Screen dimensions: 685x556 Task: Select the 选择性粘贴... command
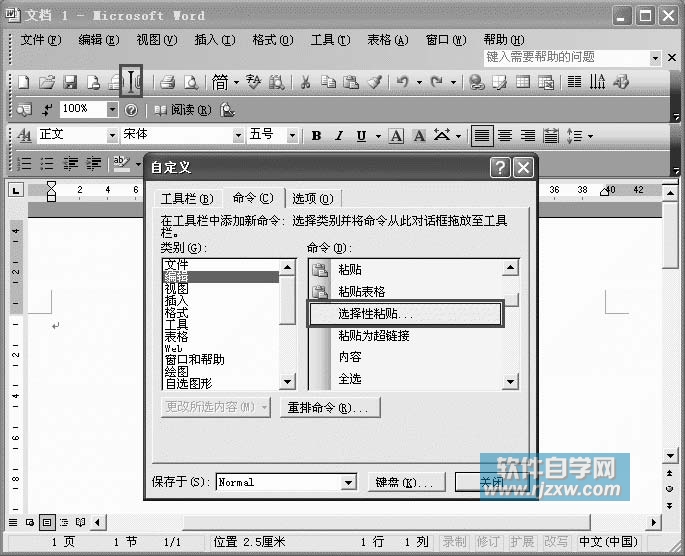click(406, 314)
